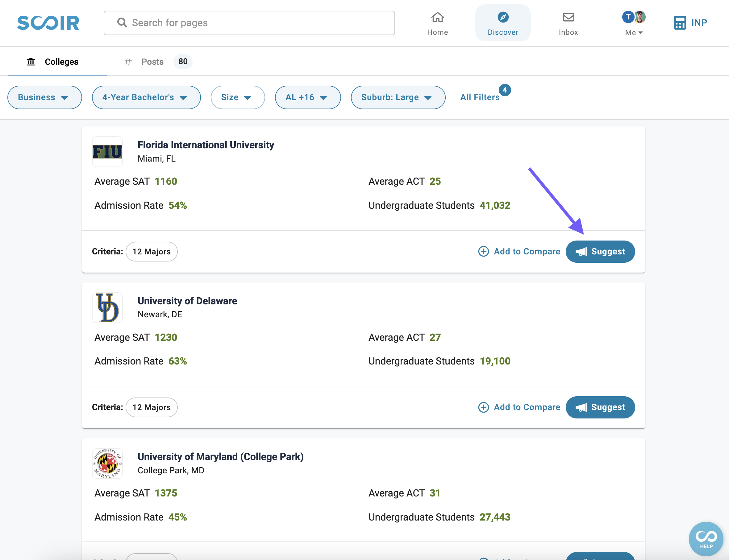
Task: Add University of Delaware to Compare
Action: point(519,407)
